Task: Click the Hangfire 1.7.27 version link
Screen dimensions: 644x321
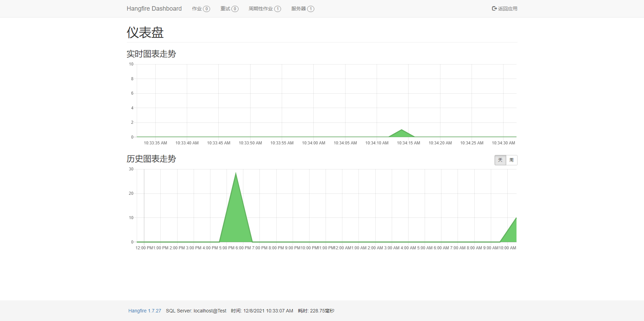Action: point(145,311)
